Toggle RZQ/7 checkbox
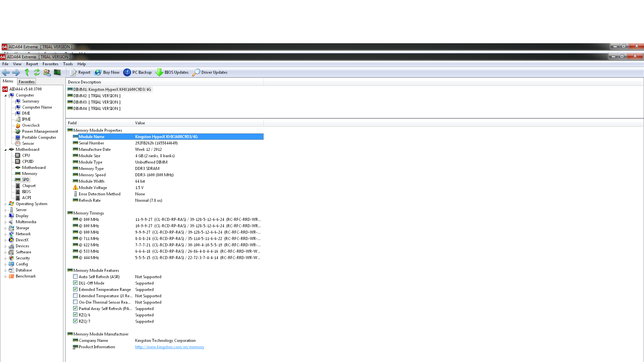Screen dimensions: 644x362 (75, 321)
